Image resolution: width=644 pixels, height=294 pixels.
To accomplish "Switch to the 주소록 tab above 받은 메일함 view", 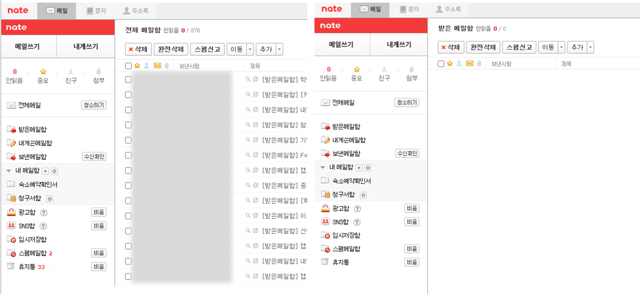I will click(x=449, y=9).
